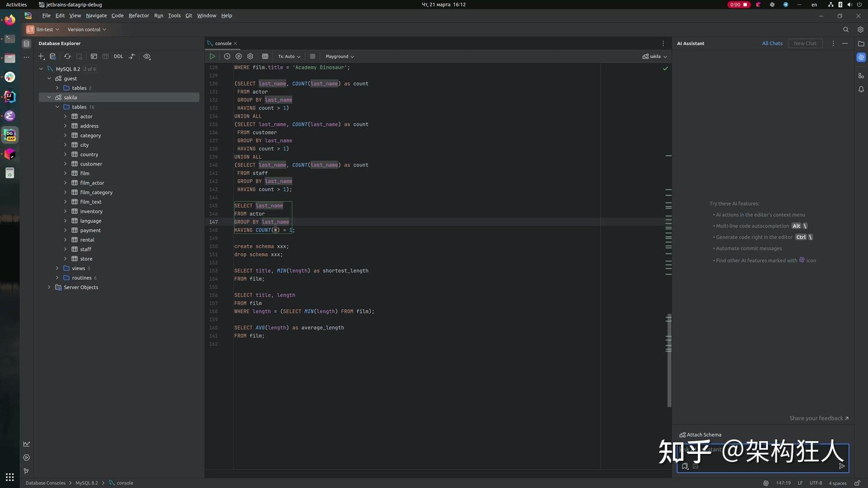Open editor tab options three-dot menu
868x488 pixels.
(x=663, y=43)
